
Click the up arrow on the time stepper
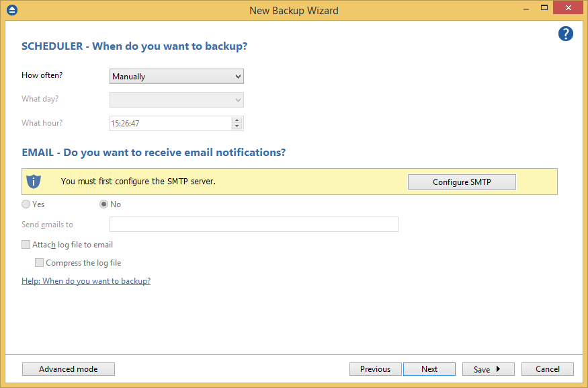[x=237, y=120]
